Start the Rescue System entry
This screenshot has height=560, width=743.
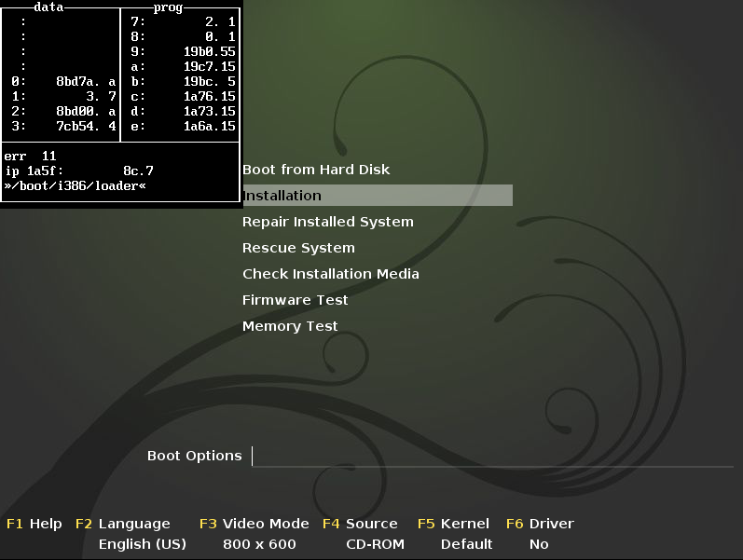click(298, 248)
